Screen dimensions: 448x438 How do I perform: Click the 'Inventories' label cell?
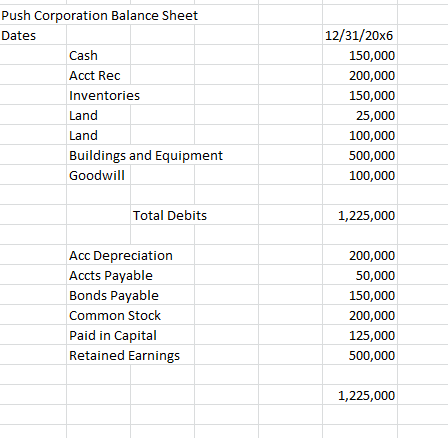[x=104, y=96]
